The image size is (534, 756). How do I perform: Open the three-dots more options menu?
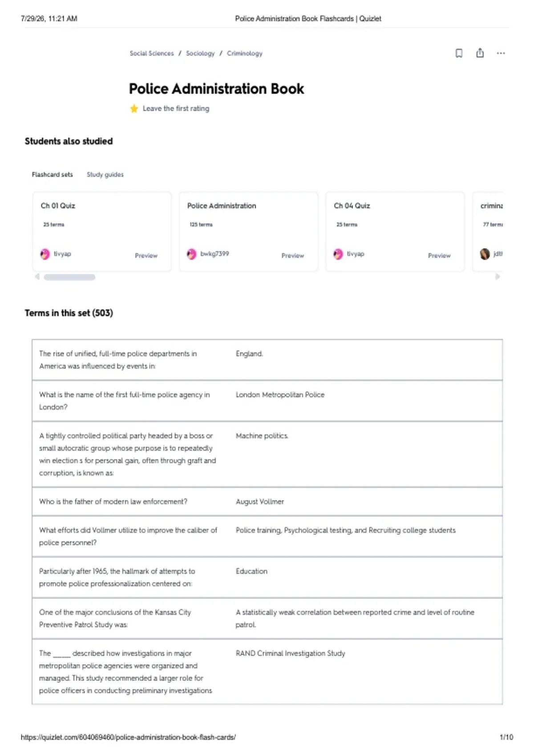(501, 53)
